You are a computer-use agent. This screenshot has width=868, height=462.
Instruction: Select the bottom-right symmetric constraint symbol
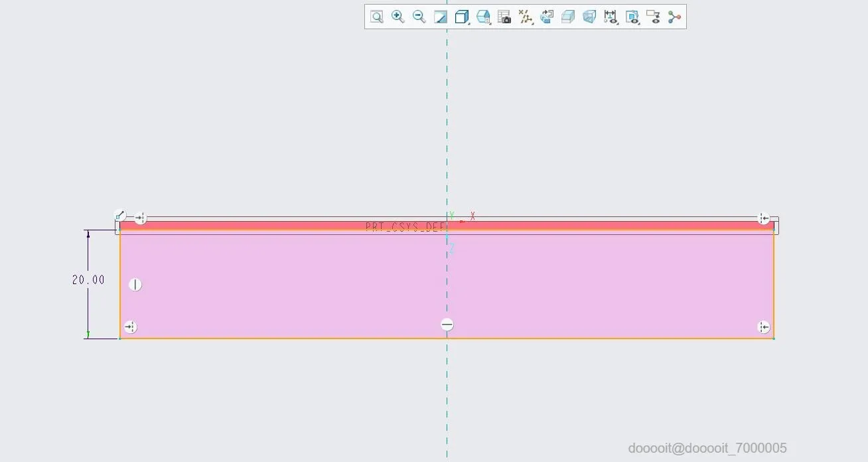(x=764, y=327)
